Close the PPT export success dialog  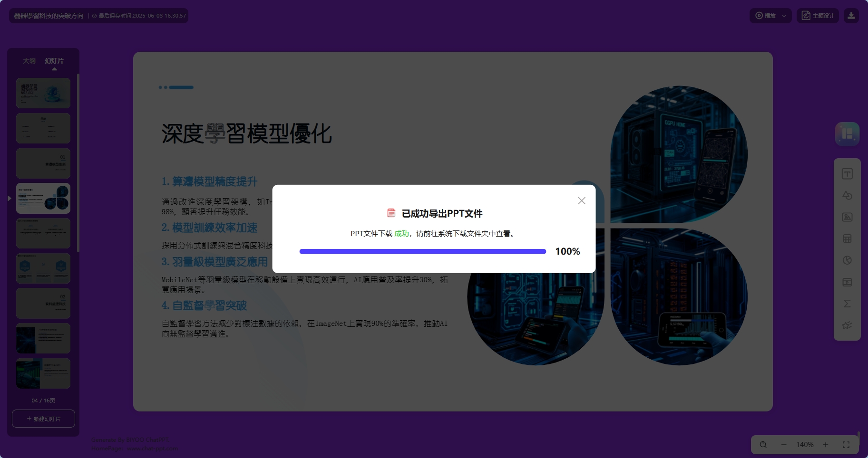click(581, 200)
